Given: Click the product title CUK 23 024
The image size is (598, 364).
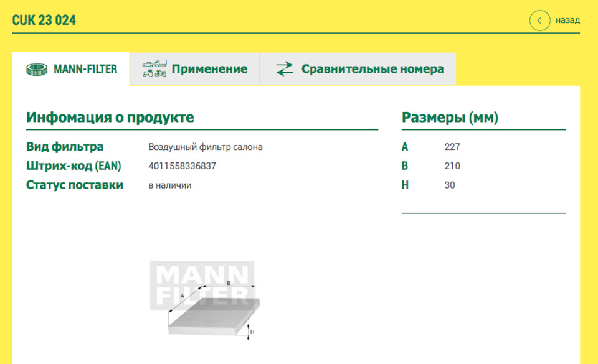Looking at the screenshot, I should tap(44, 20).
